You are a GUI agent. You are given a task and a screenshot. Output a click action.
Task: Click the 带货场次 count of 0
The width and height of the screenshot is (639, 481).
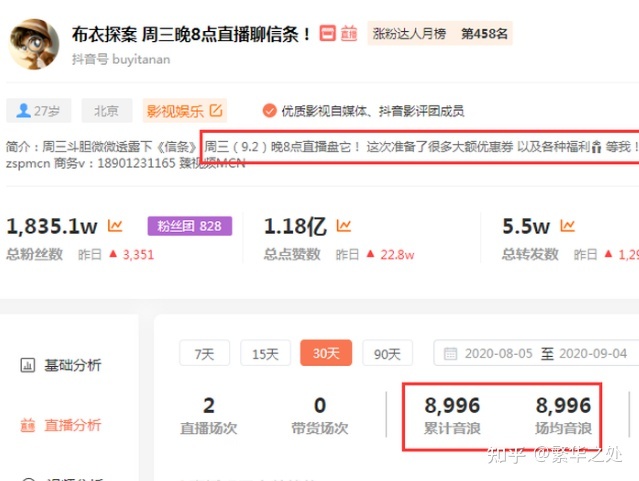(x=320, y=405)
